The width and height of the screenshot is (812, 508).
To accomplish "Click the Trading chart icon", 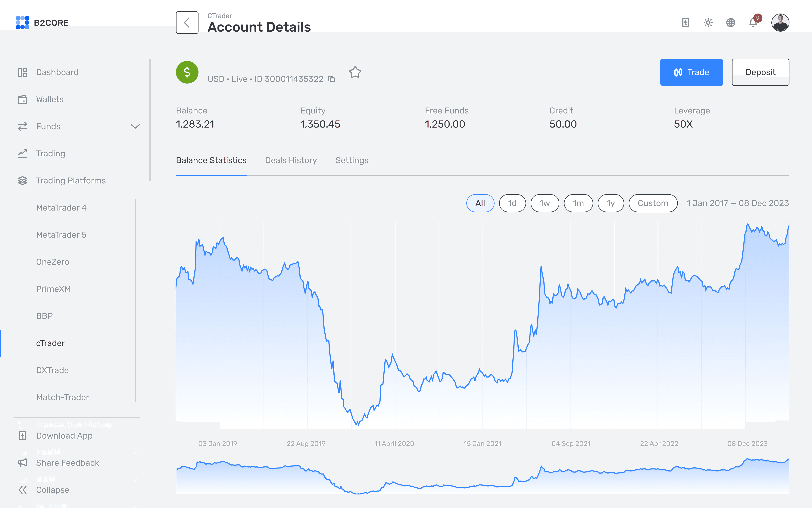I will click(23, 154).
